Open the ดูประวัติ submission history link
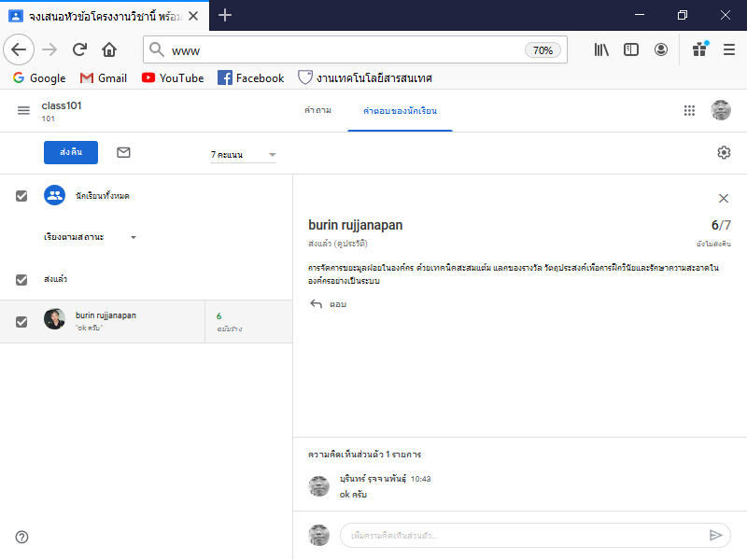The height and width of the screenshot is (560, 747). coord(351,244)
